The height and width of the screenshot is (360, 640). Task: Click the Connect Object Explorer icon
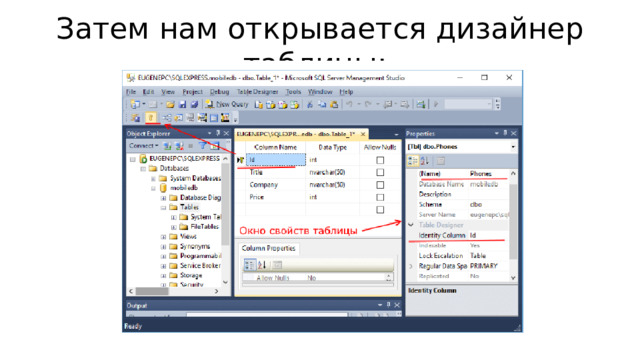click(x=167, y=146)
